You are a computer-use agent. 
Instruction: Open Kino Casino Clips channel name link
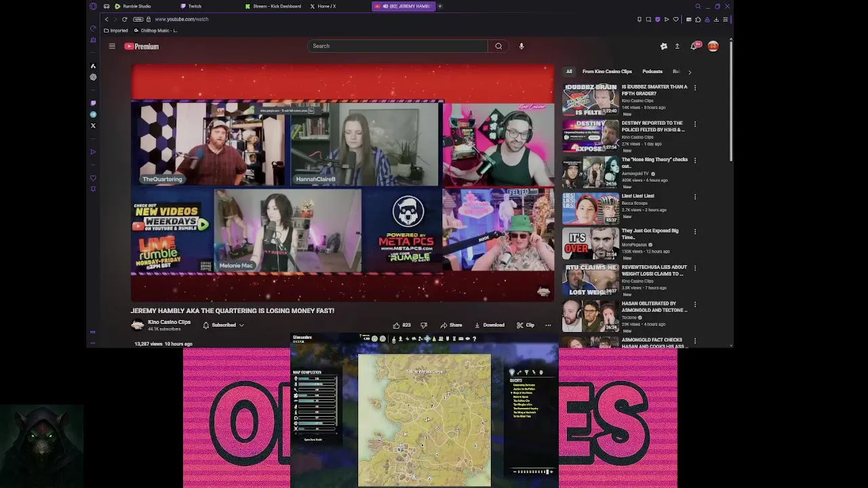(x=169, y=322)
